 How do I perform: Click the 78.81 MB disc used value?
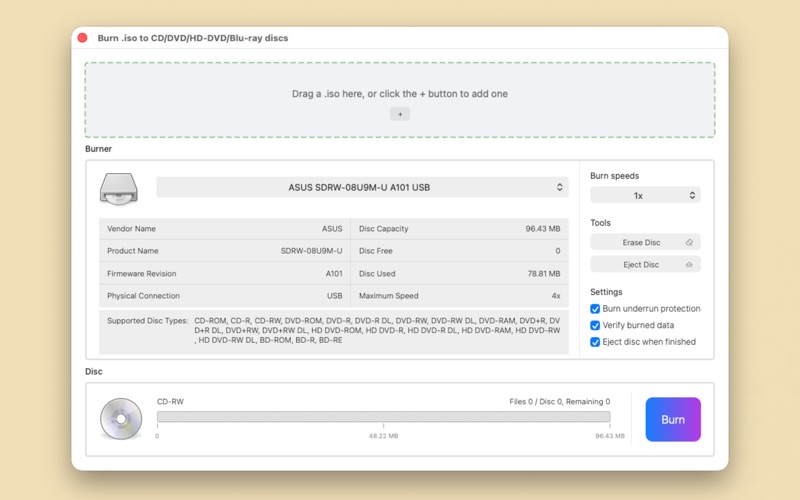(544, 273)
